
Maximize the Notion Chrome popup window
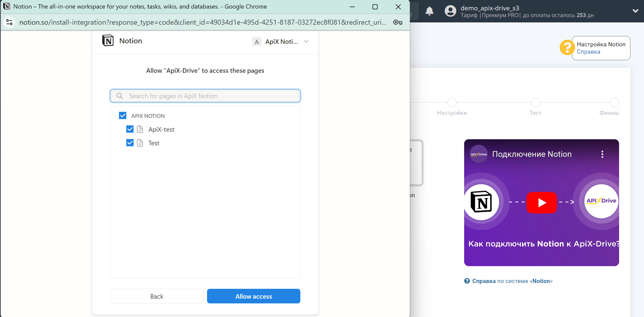click(x=375, y=7)
